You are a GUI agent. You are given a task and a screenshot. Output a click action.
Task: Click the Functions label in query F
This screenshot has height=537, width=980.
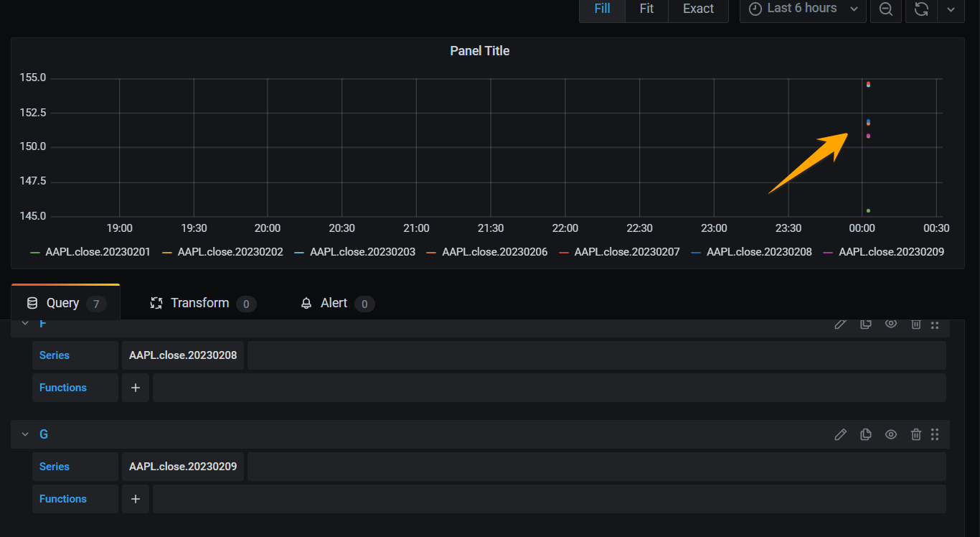pos(63,388)
